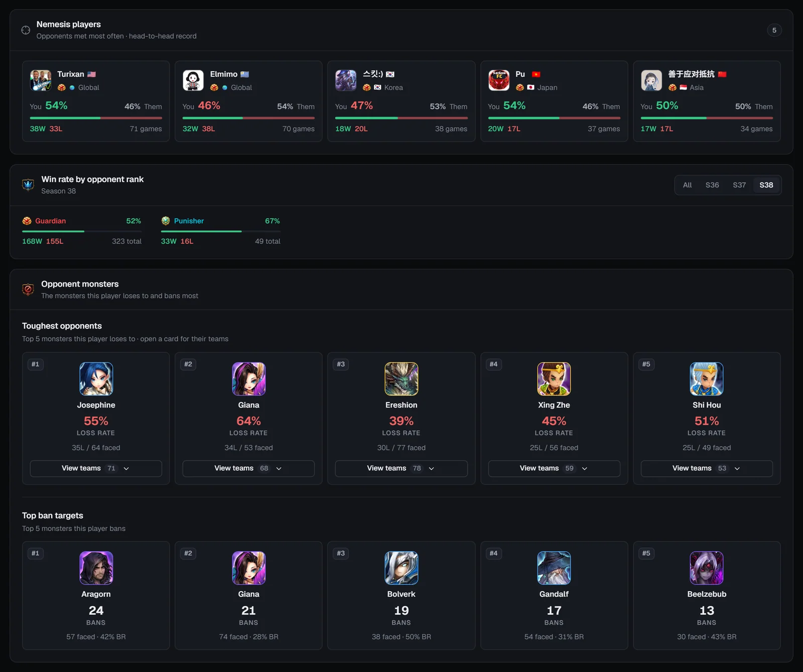Expand View teams for Giana
Viewport: 803px width, 672px height.
pyautogui.click(x=248, y=468)
